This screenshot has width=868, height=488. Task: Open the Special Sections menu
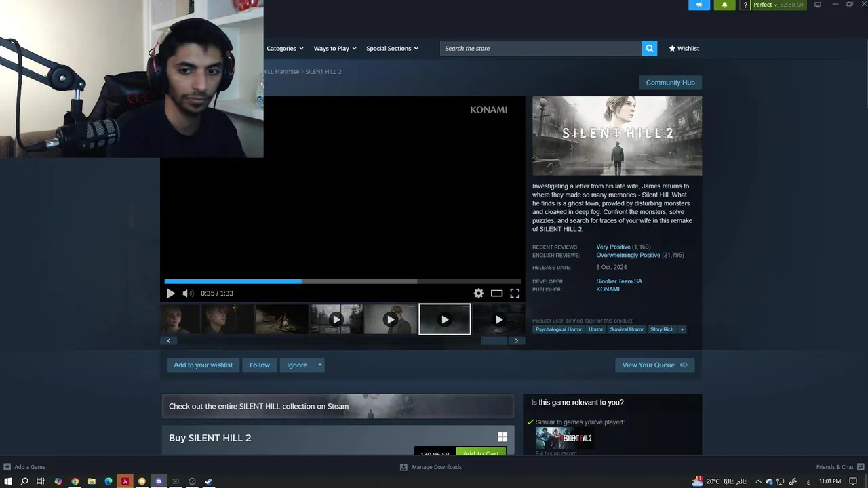[392, 48]
